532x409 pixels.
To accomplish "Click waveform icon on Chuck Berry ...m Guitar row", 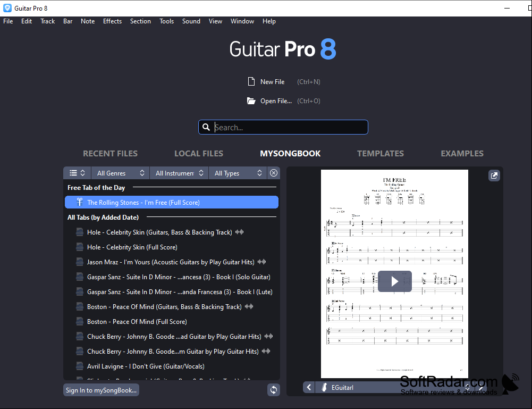I will 266,352.
